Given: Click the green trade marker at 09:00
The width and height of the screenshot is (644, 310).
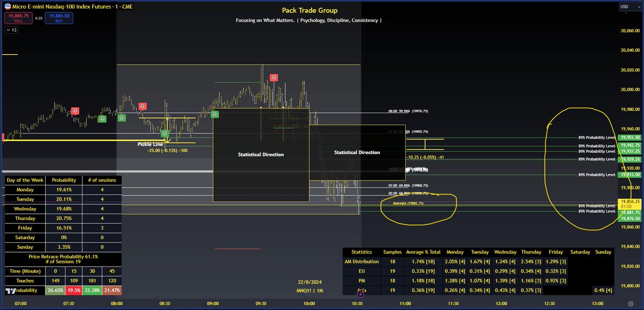Looking at the screenshot, I should pos(215,114).
